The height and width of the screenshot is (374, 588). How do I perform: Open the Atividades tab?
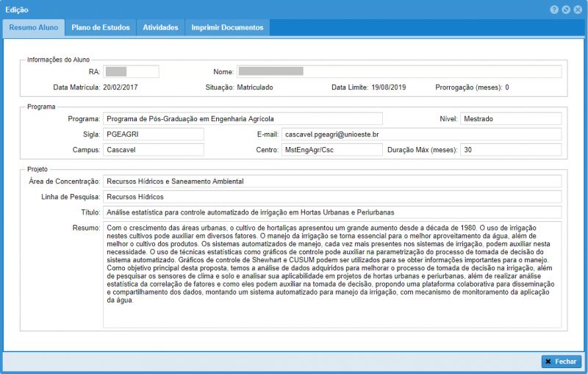(160, 27)
